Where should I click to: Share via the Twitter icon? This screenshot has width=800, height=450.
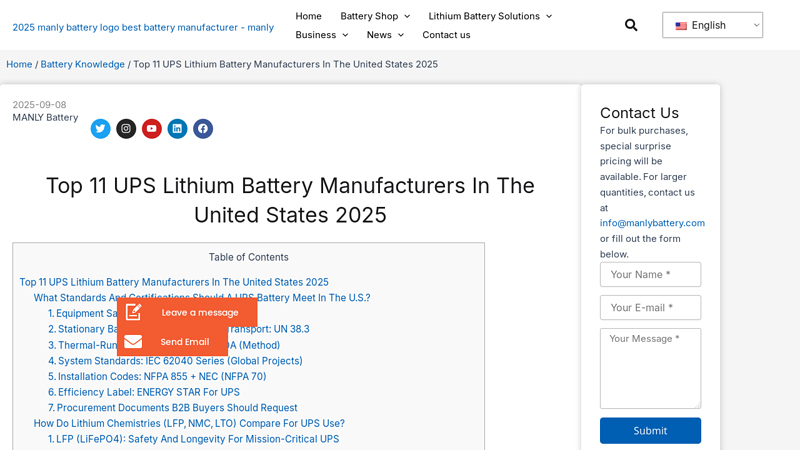101,129
